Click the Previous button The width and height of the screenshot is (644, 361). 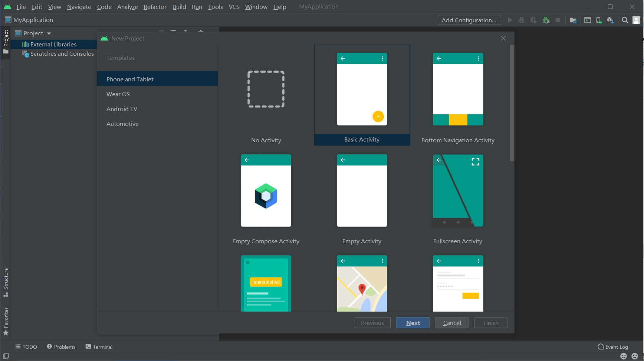click(x=372, y=323)
